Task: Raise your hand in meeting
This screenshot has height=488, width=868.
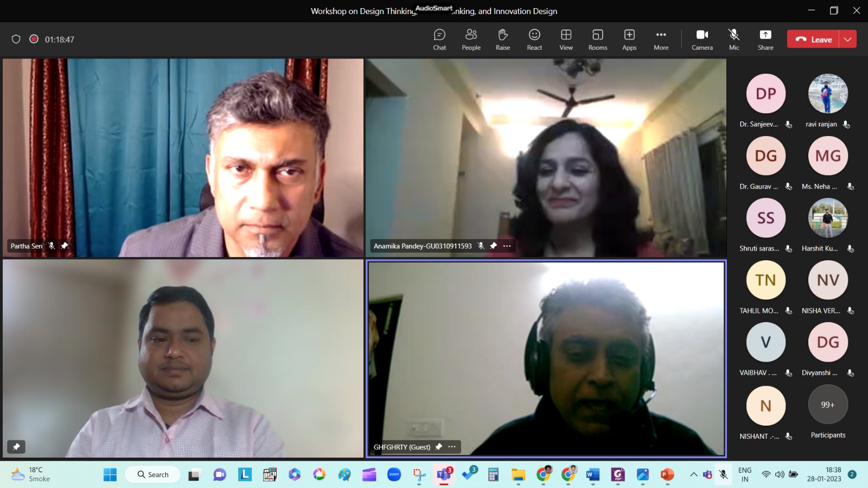Action: click(503, 40)
